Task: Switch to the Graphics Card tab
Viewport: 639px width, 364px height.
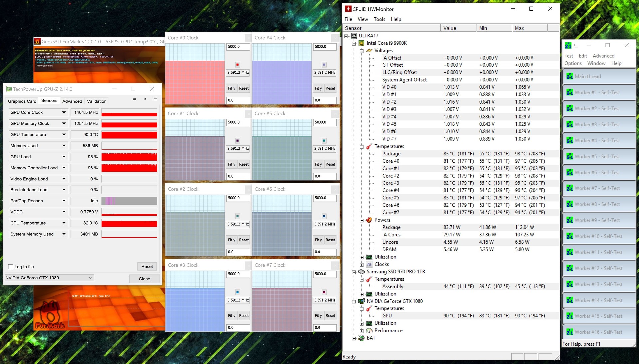Action: pyautogui.click(x=22, y=101)
